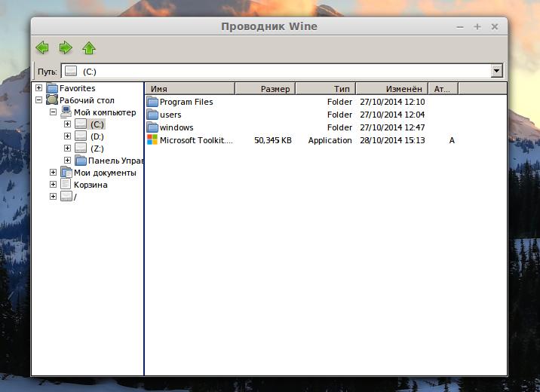The height and width of the screenshot is (392, 540).
Task: Click the Microsoft Toolkit application icon
Action: [152, 139]
